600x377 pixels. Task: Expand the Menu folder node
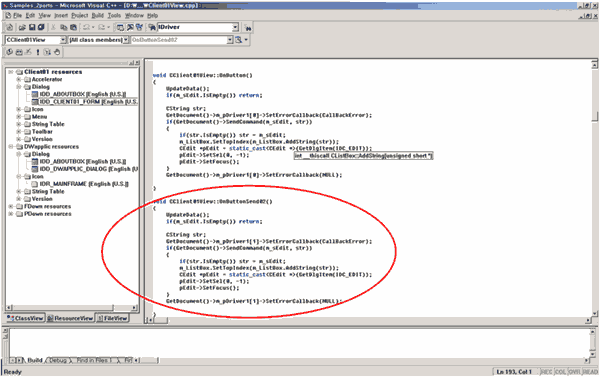click(18, 116)
